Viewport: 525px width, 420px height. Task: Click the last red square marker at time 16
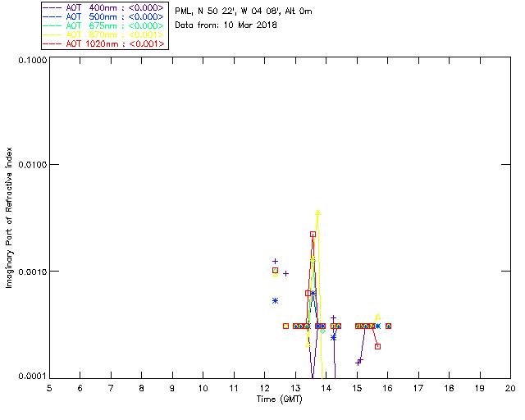[x=388, y=326]
